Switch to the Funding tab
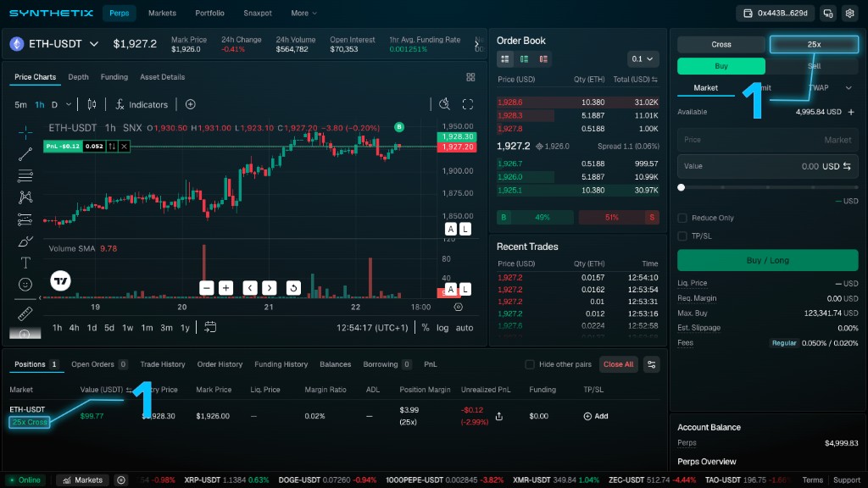 tap(114, 77)
